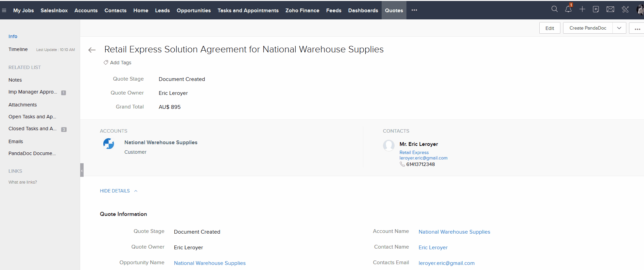
Task: Click the National Warehouse Supplies account logo
Action: point(109,144)
